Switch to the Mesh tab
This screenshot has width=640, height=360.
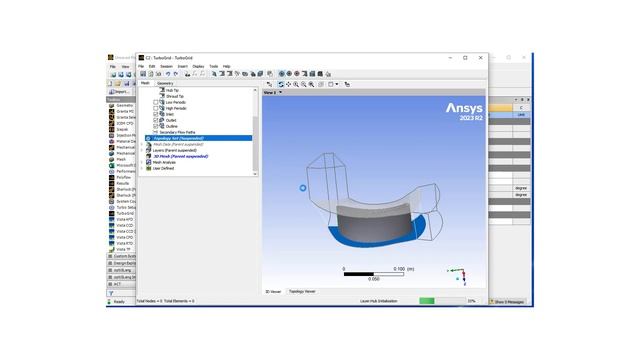click(145, 83)
